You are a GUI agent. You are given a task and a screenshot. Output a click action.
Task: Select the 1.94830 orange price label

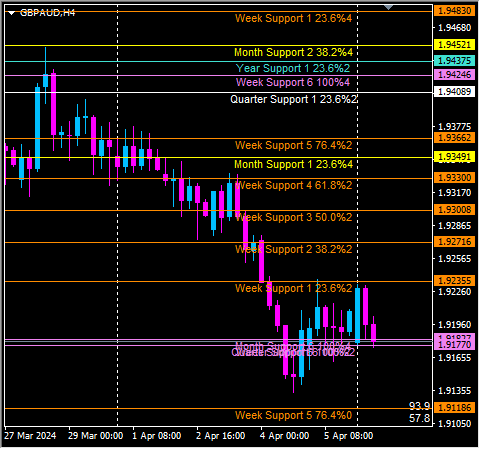(x=454, y=11)
